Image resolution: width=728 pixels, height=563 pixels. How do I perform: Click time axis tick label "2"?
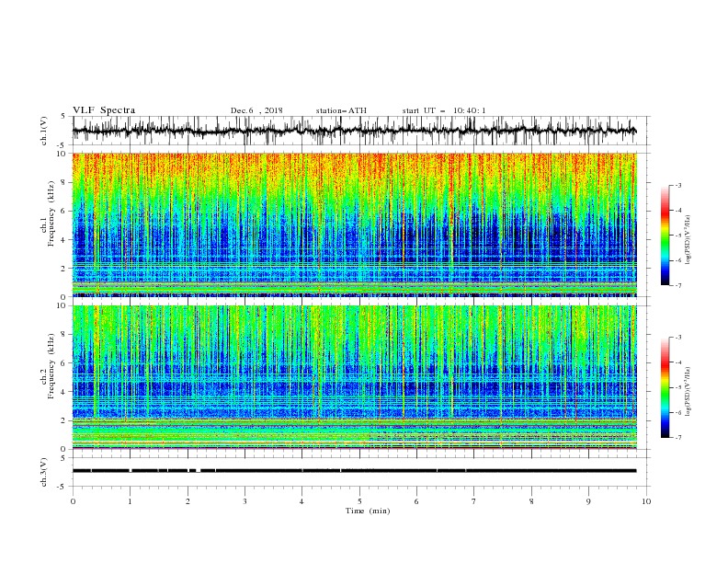click(x=188, y=501)
